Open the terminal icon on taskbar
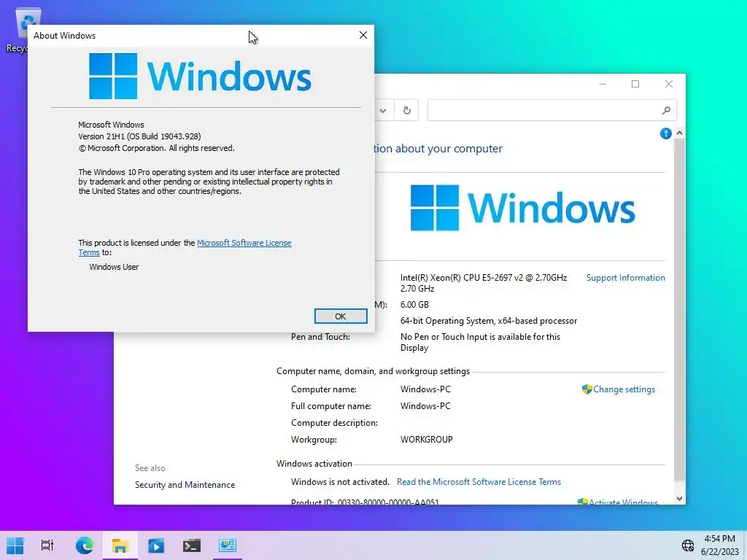This screenshot has width=747, height=560. [x=192, y=545]
